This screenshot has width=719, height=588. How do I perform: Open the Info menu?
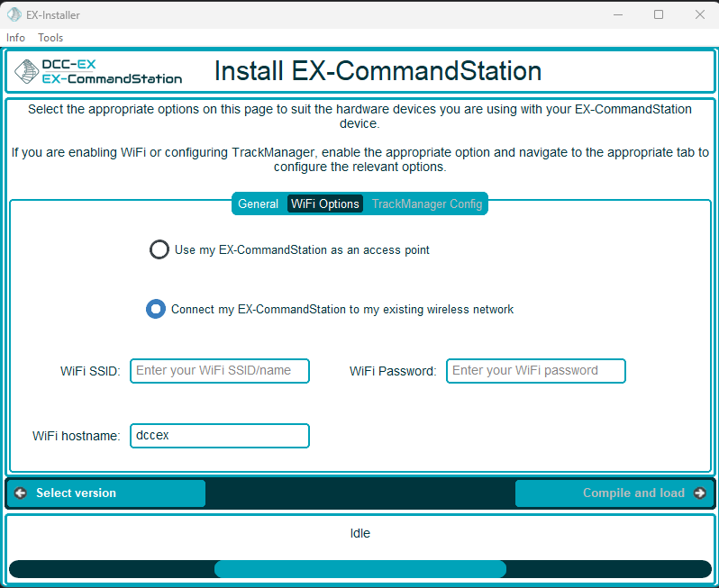click(x=15, y=38)
